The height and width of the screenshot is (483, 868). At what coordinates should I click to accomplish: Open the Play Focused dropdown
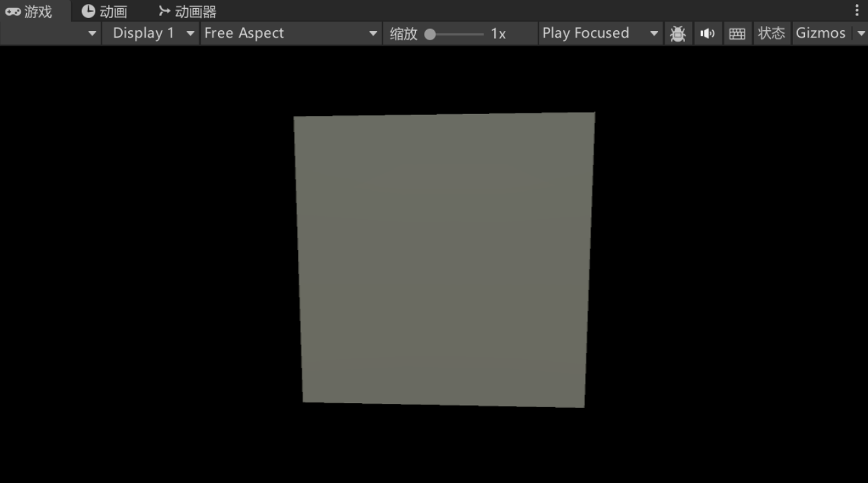coord(600,33)
